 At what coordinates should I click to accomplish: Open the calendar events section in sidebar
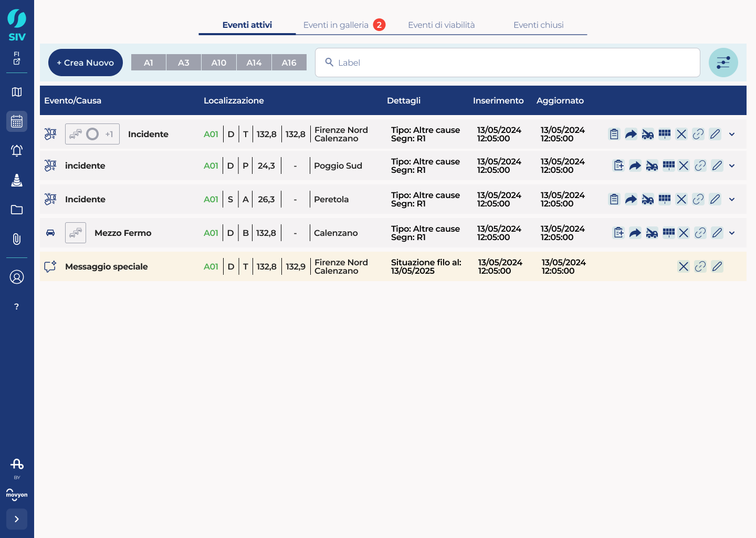tap(17, 121)
